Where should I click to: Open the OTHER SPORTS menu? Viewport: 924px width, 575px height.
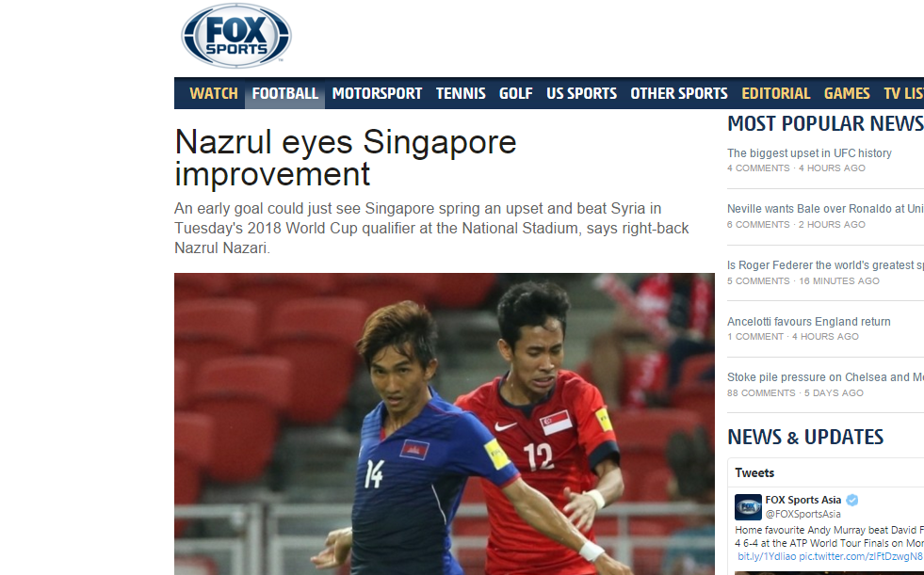(679, 93)
